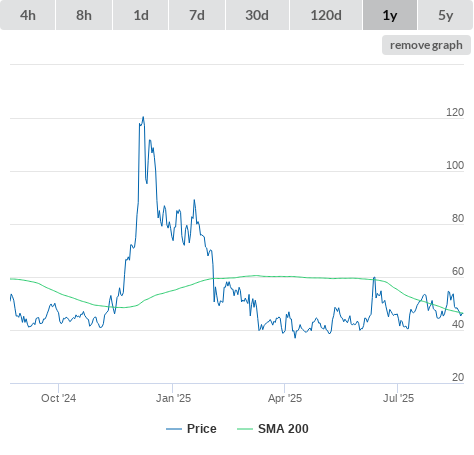474x455 pixels.
Task: Click the 60 y-axis value label
Action: click(458, 271)
